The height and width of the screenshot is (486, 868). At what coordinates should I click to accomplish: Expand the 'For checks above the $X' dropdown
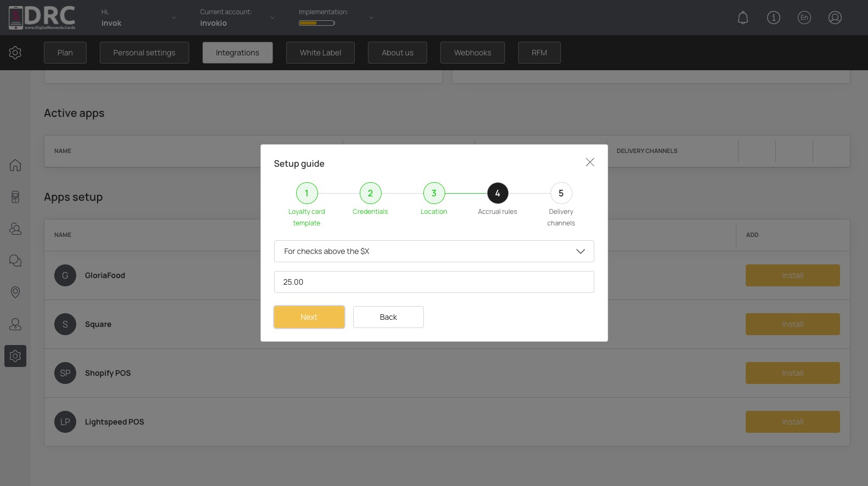click(434, 251)
